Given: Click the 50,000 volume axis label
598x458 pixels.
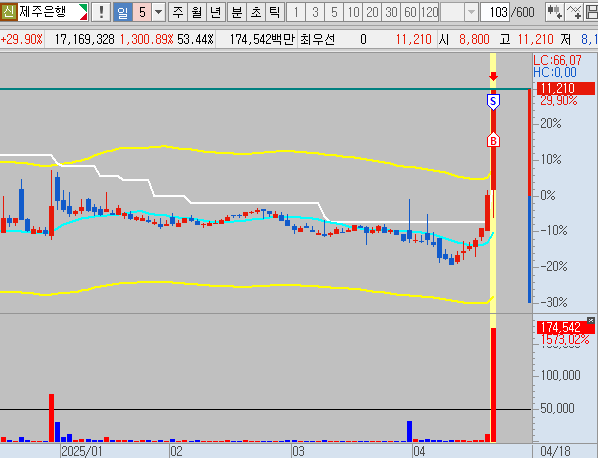Looking at the screenshot, I should pos(557,408).
